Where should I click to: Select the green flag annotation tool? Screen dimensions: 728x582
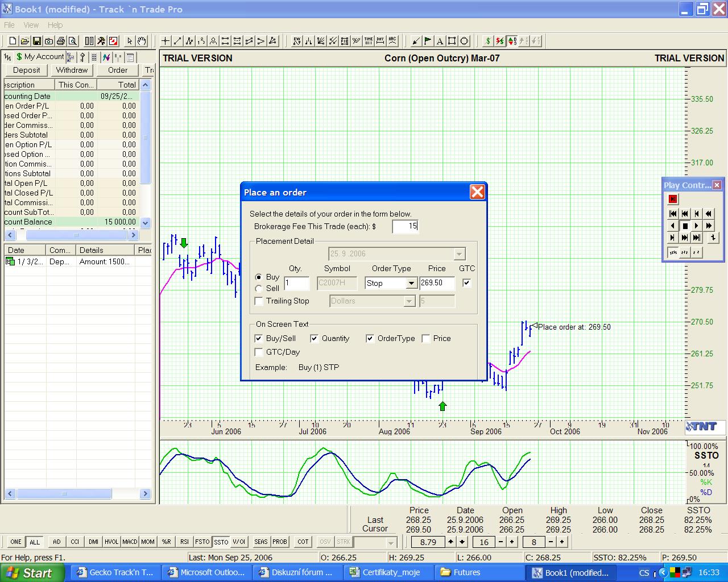[x=428, y=41]
